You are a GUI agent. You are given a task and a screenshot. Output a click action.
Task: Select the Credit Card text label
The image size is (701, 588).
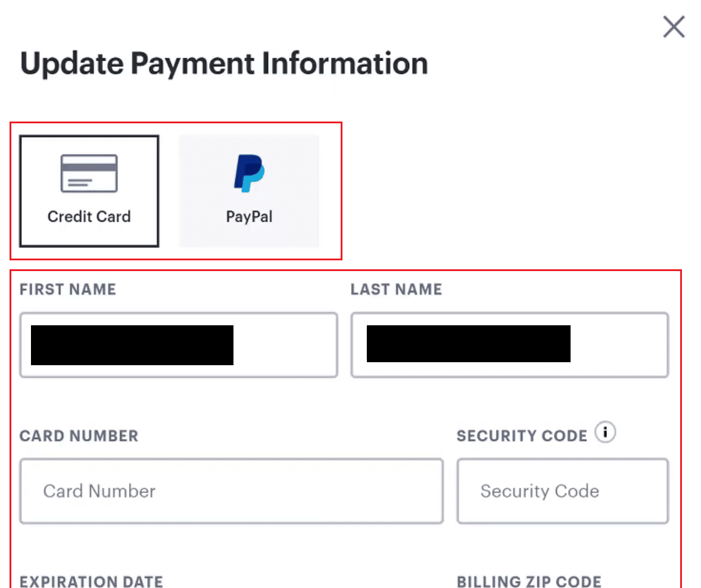[x=89, y=216]
